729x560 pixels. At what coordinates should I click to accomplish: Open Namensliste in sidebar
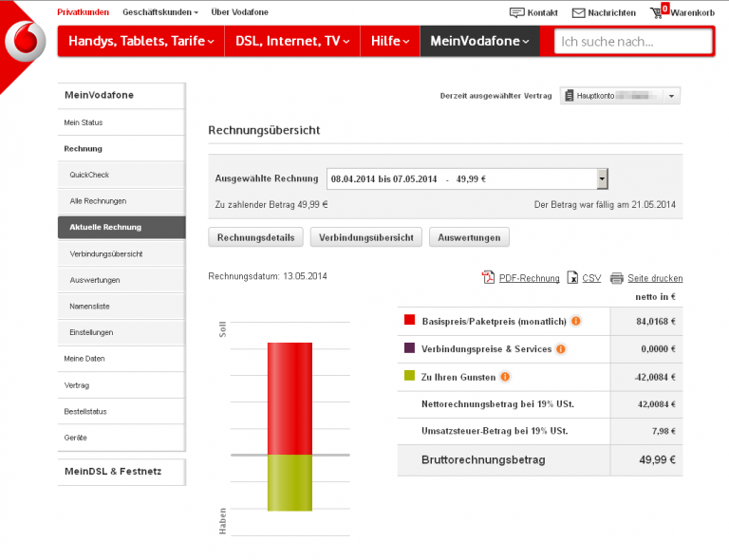click(121, 307)
